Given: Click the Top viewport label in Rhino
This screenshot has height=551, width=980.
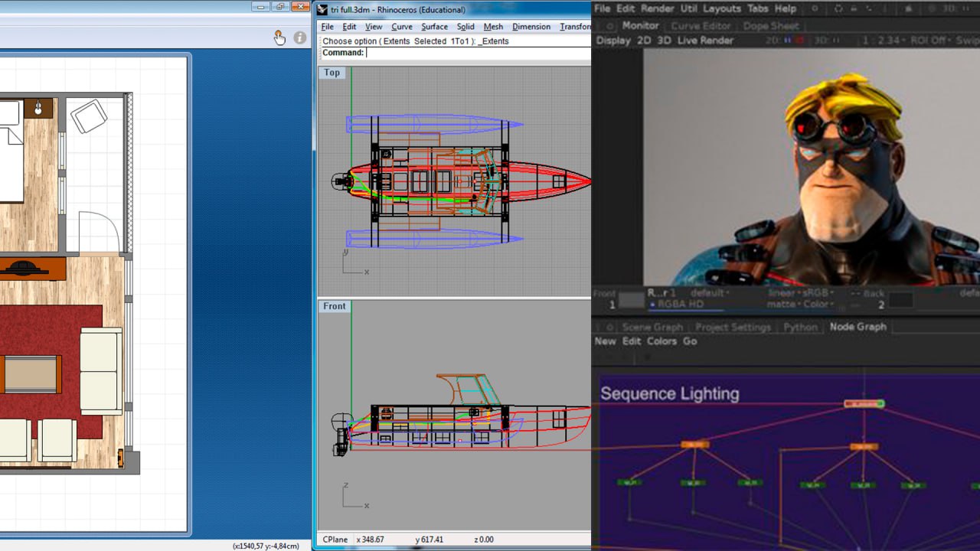Looking at the screenshot, I should [x=332, y=73].
